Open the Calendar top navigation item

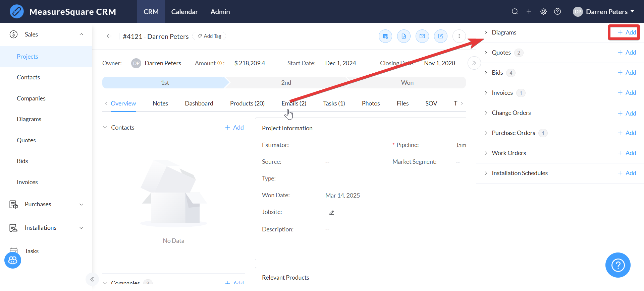coord(184,12)
